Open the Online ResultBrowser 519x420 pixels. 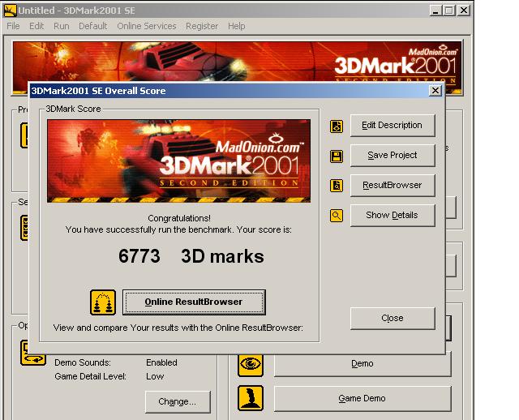click(194, 302)
